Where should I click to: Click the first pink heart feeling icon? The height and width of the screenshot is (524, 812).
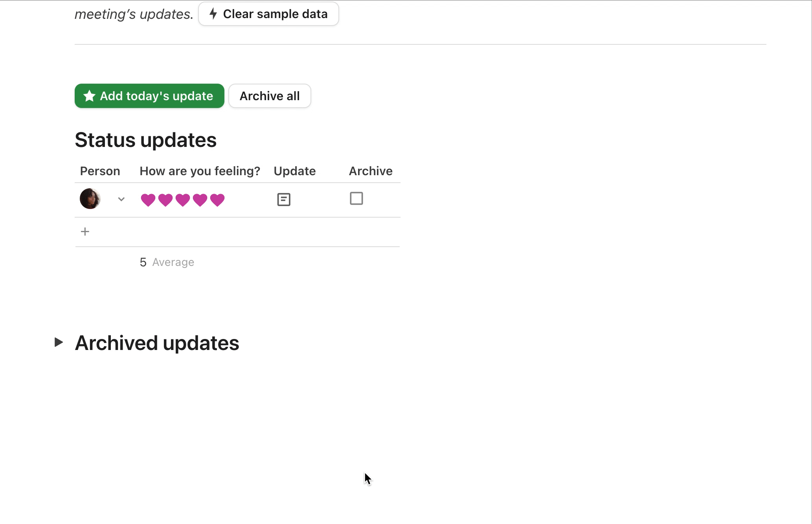pos(147,199)
